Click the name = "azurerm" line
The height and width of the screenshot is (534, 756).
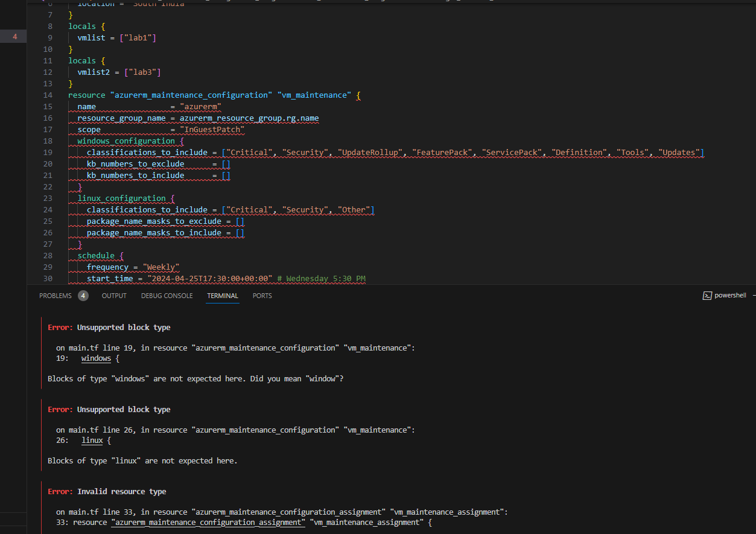(149, 107)
